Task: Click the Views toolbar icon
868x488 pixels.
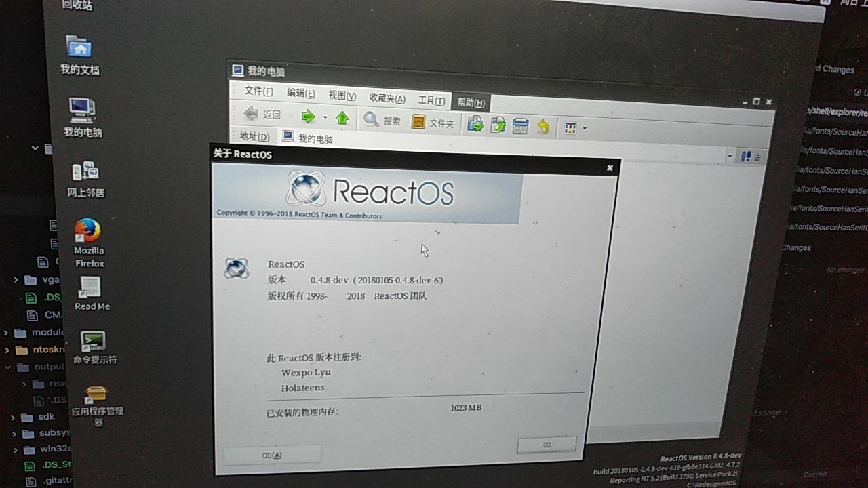Action: click(570, 128)
